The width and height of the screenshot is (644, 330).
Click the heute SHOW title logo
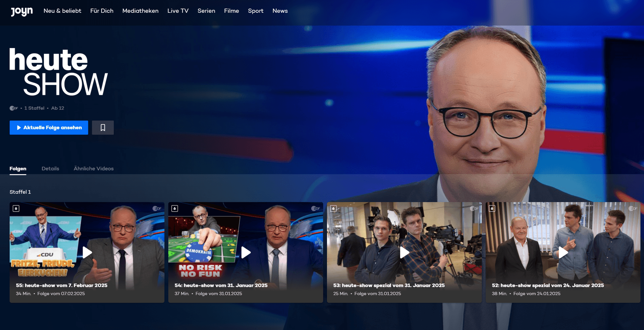tap(59, 72)
